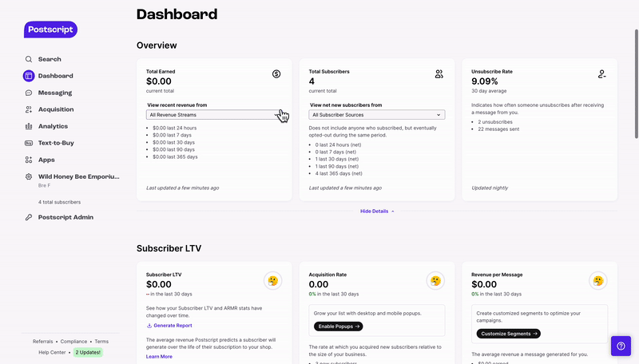Click the Dashboard sidebar icon
639x364 pixels.
coord(29,76)
